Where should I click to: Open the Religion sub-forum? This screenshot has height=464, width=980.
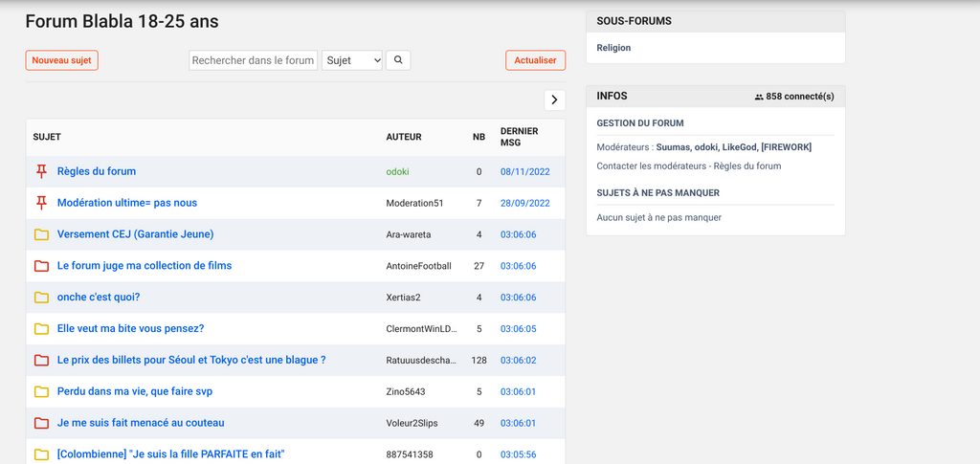point(613,48)
